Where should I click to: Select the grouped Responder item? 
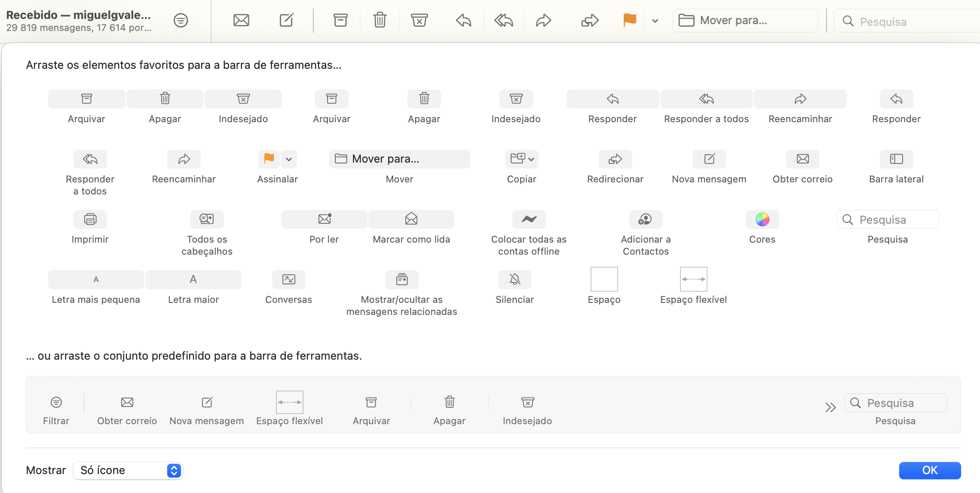coord(612,99)
